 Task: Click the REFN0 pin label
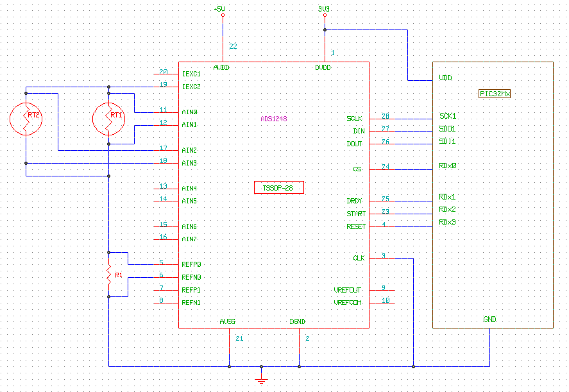(191, 277)
